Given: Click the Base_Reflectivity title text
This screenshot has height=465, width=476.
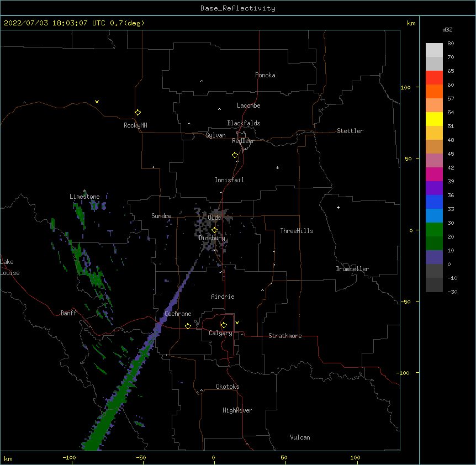Looking at the screenshot, I should pyautogui.click(x=238, y=8).
